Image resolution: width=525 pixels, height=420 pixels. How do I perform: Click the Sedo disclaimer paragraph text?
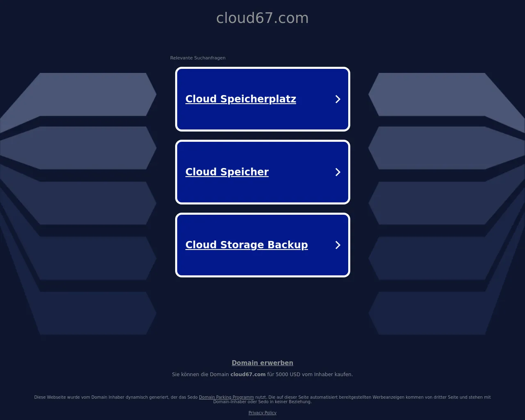coord(262,400)
